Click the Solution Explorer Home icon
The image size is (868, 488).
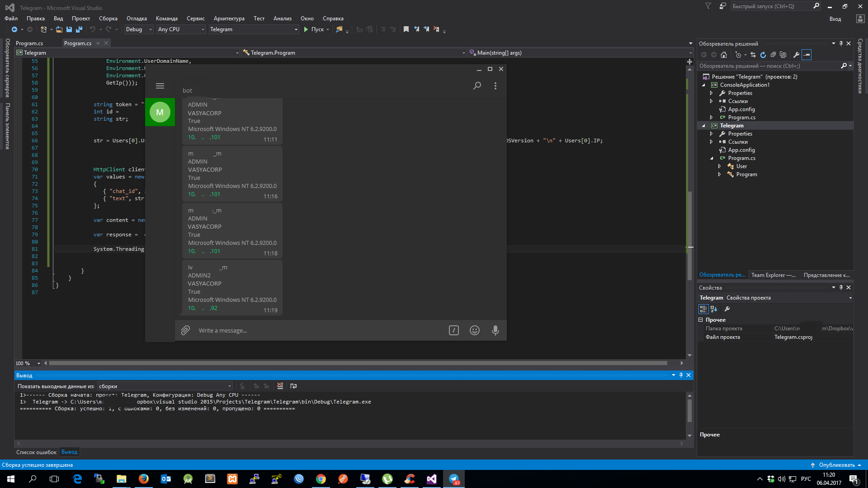click(x=724, y=55)
